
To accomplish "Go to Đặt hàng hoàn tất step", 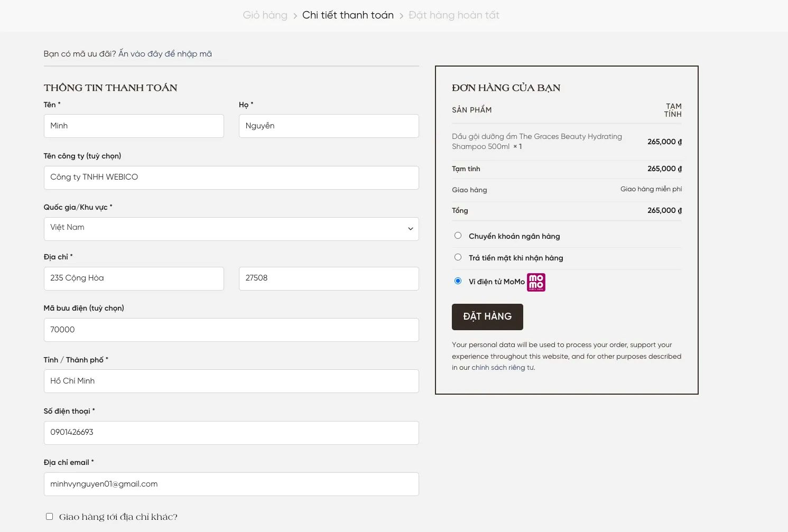I will tap(453, 15).
